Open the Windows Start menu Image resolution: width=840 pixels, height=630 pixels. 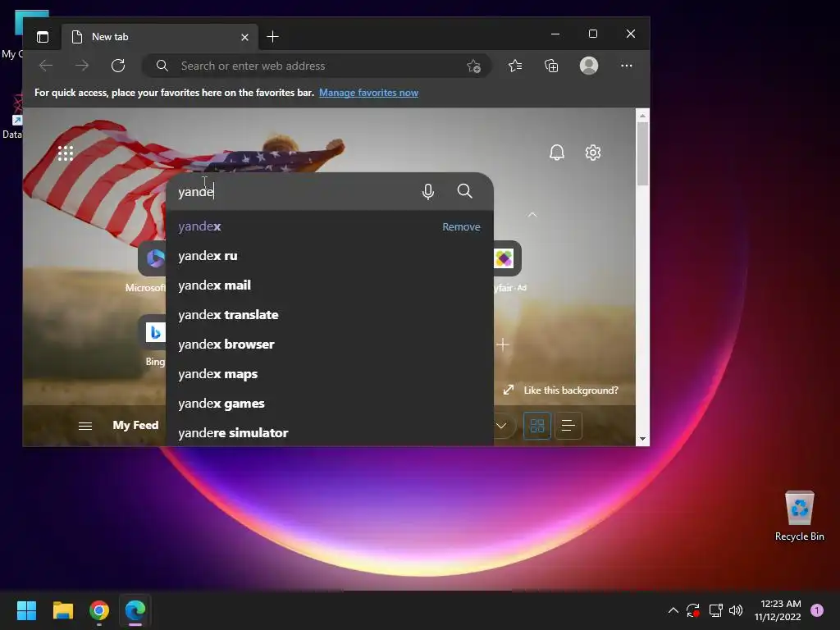(x=26, y=610)
